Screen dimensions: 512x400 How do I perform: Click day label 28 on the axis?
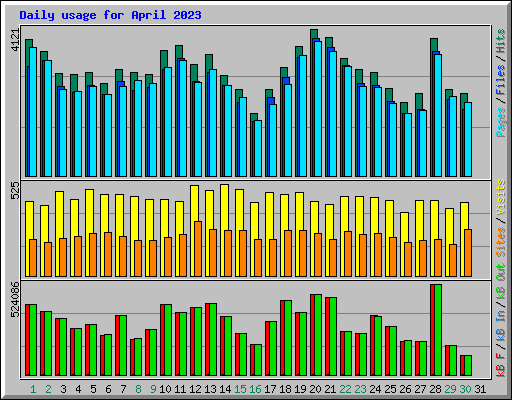[435, 389]
